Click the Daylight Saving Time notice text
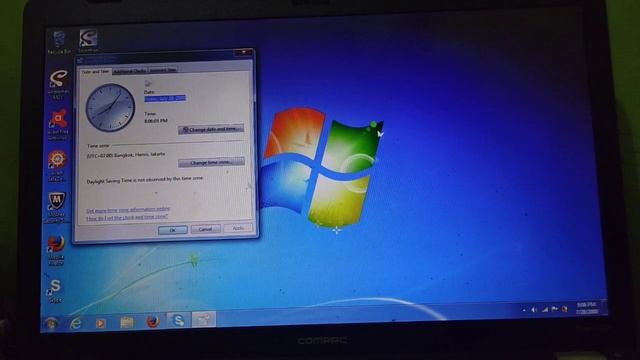Viewport: 640px width, 360px height. [x=145, y=180]
